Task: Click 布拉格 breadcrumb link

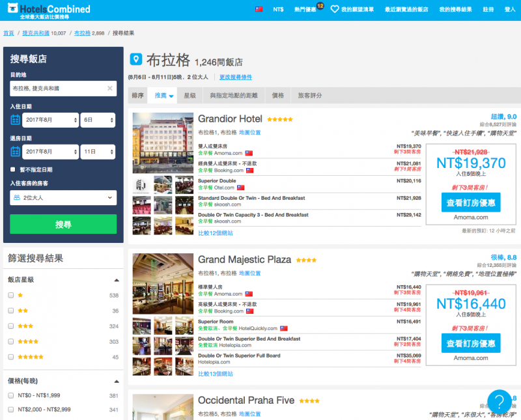Action: (83, 33)
